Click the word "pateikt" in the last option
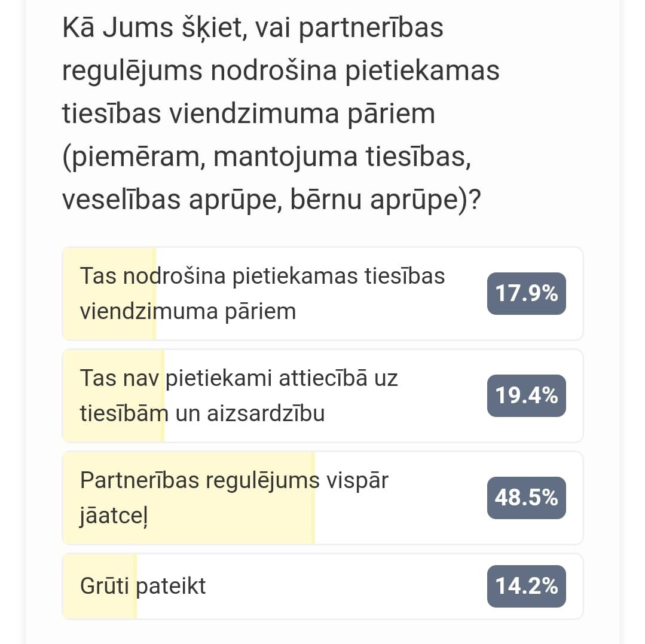This screenshot has height=644, width=645. coord(171,586)
